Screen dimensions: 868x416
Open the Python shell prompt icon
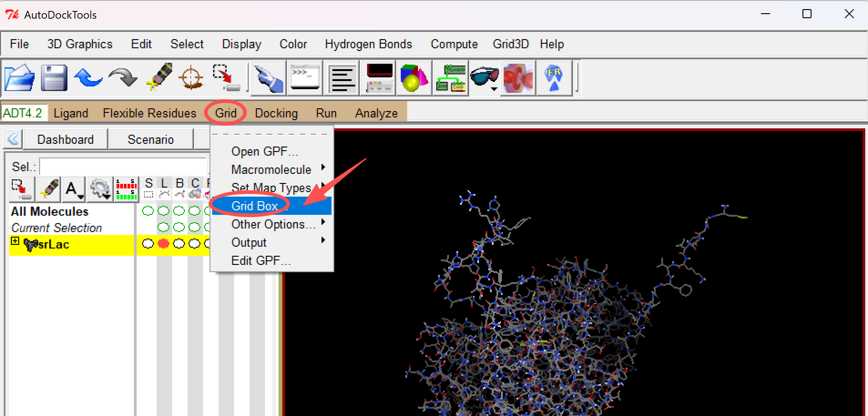305,78
